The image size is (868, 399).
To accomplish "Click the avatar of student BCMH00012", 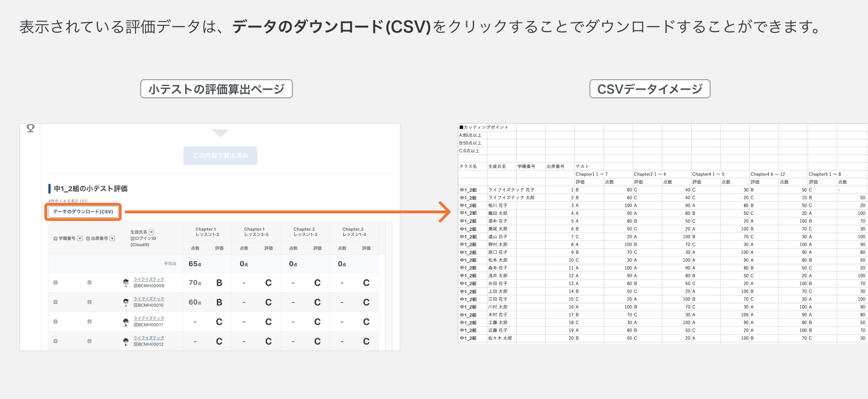I will [126, 342].
